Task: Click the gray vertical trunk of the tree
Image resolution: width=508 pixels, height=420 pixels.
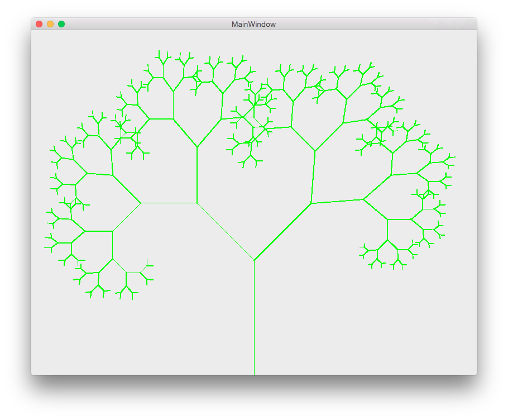Action: click(x=254, y=318)
